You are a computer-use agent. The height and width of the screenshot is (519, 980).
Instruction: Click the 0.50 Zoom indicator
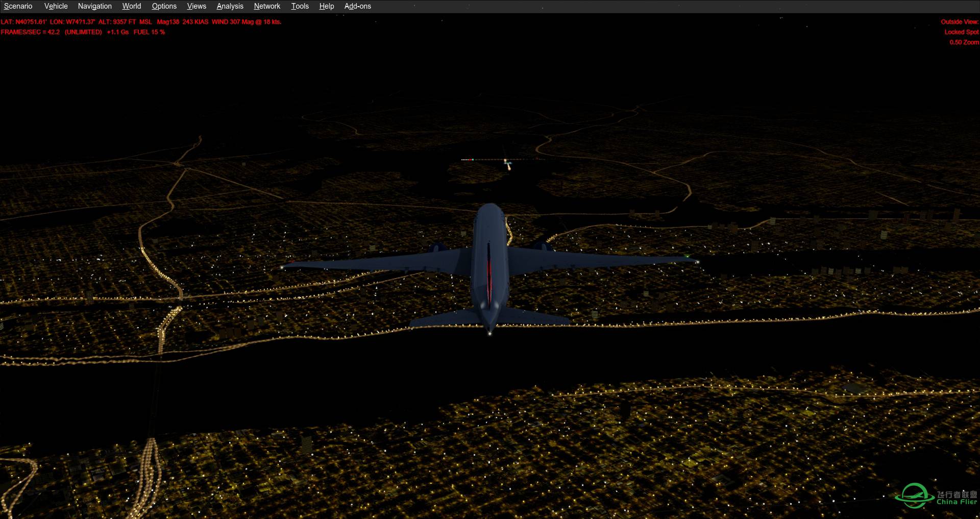click(x=963, y=42)
